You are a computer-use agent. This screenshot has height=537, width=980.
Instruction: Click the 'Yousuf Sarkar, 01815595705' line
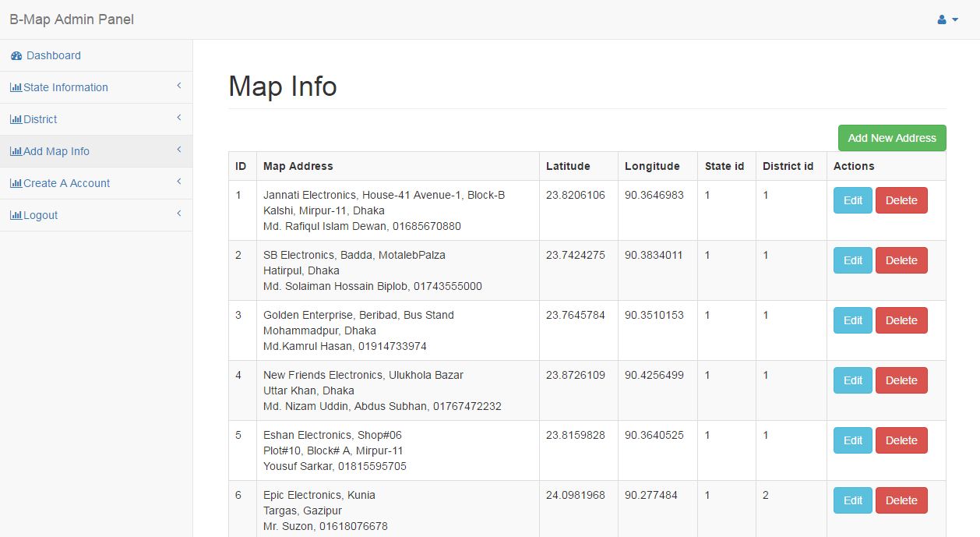click(x=335, y=466)
